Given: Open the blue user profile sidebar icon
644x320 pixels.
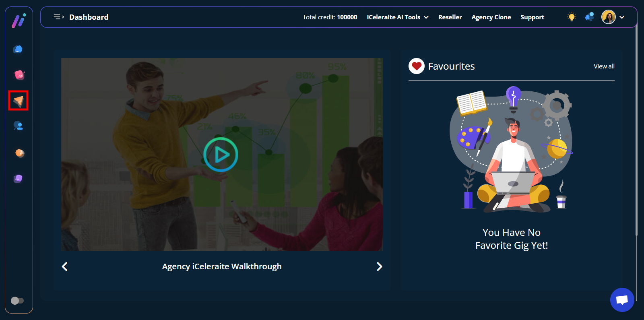Looking at the screenshot, I should point(18,126).
